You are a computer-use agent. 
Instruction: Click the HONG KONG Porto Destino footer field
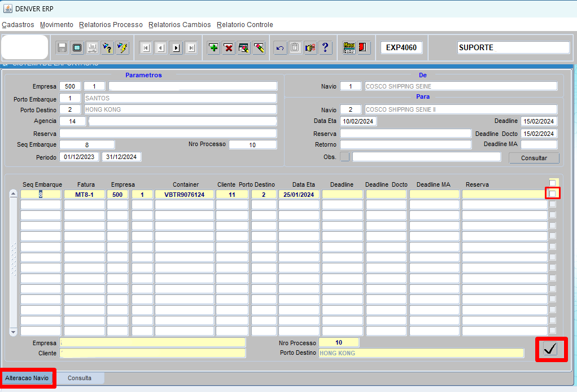pyautogui.click(x=421, y=353)
